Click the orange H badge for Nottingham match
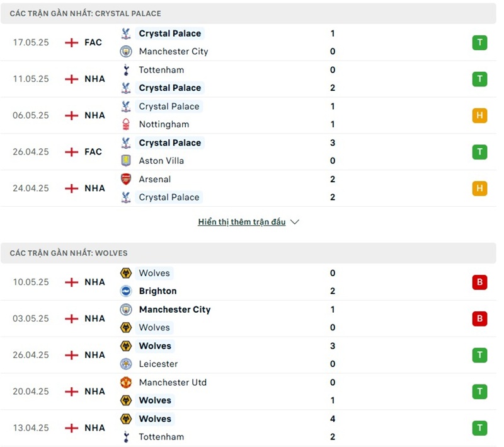 pyautogui.click(x=479, y=115)
